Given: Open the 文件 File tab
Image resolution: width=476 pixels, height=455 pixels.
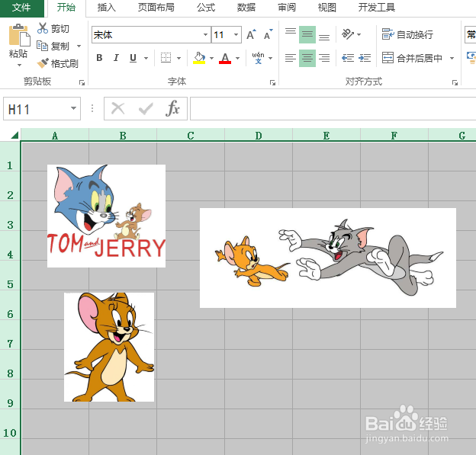Looking at the screenshot, I should point(21,8).
